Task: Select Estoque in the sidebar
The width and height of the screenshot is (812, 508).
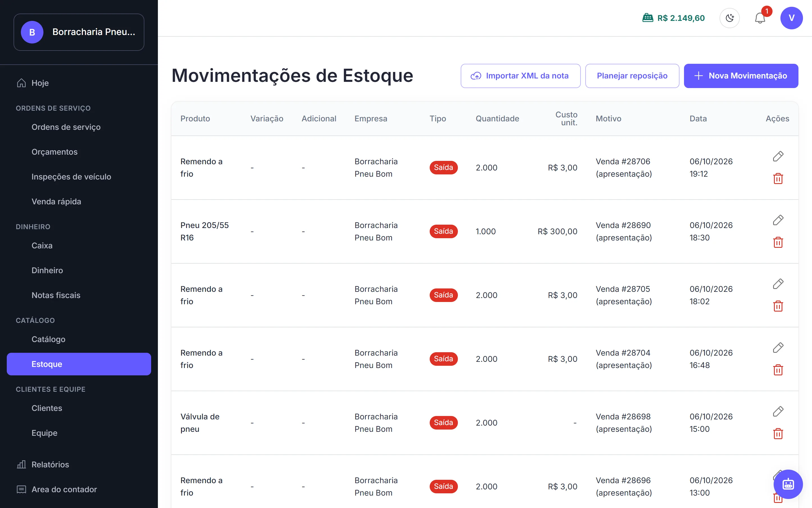Action: pyautogui.click(x=79, y=364)
